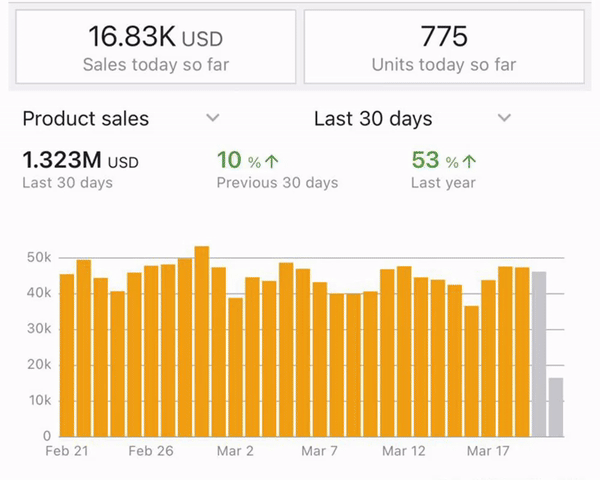600x480 pixels.
Task: Open the Product sales metric selector label
Action: click(86, 119)
